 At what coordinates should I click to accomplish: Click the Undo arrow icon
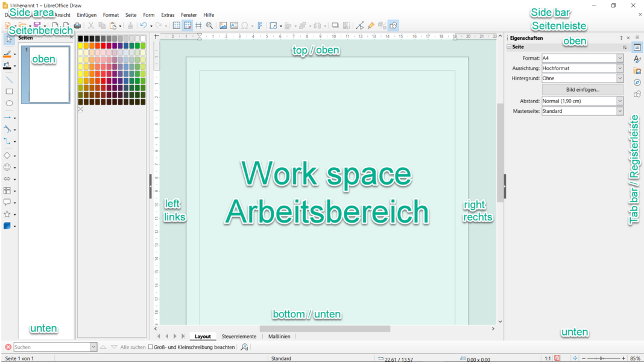point(144,26)
